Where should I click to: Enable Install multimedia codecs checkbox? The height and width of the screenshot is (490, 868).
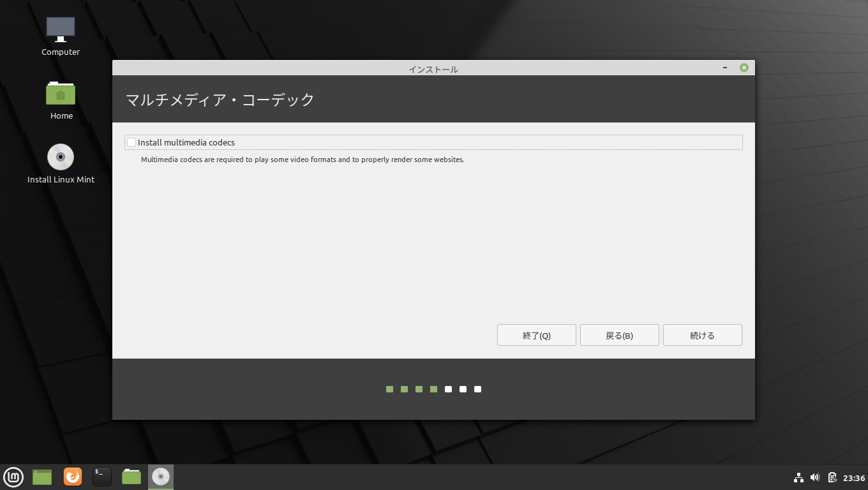coord(131,142)
